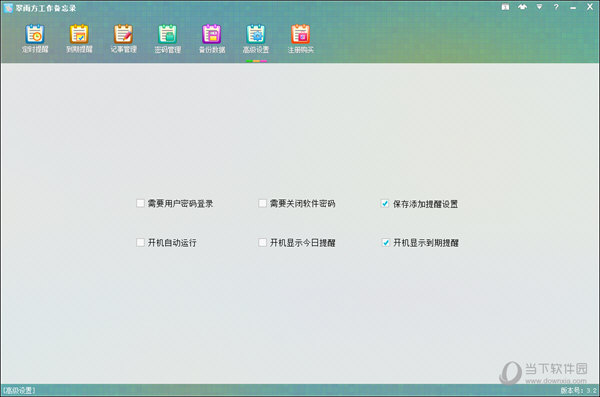Viewport: 600px width, 397px height.
Task: Click the 翠雨方工作备忘录 window title
Action: point(46,8)
